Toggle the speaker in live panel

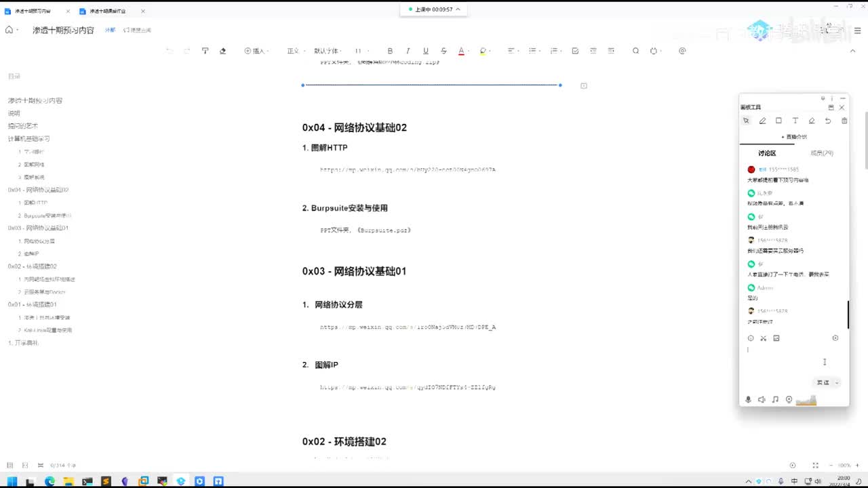pyautogui.click(x=762, y=400)
